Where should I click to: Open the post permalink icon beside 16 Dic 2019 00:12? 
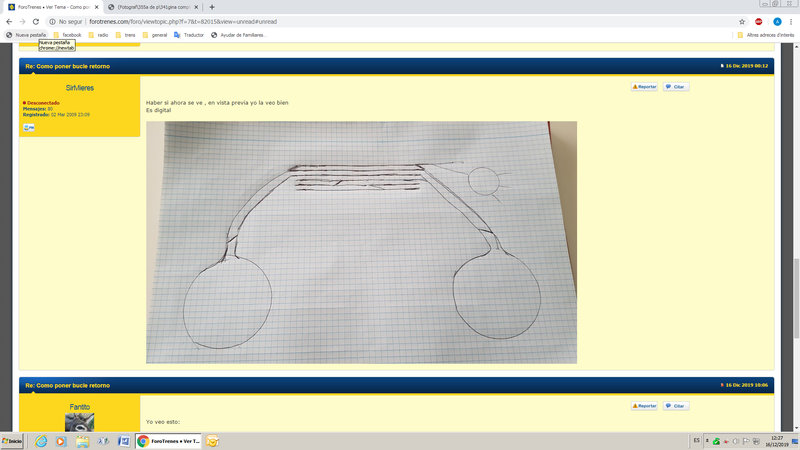722,66
